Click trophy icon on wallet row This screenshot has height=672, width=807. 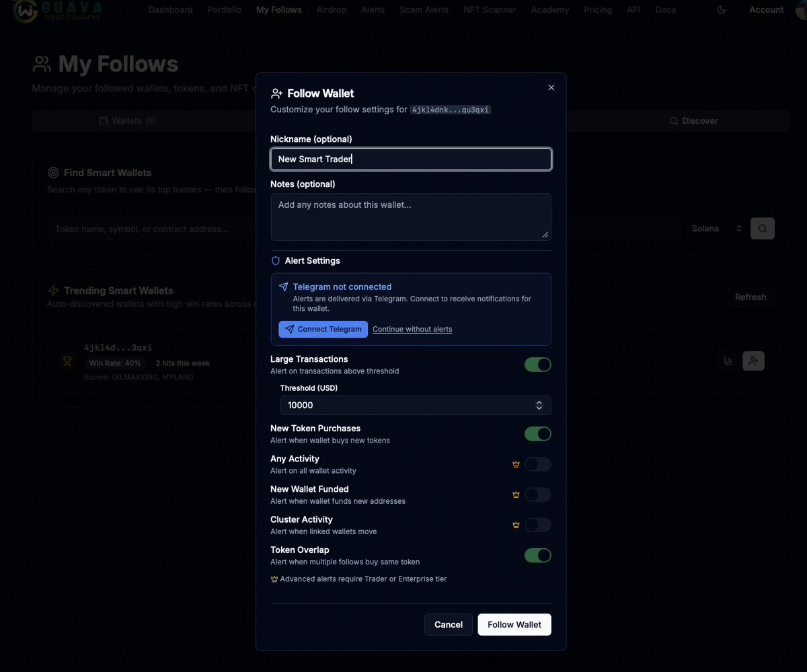pyautogui.click(x=67, y=361)
